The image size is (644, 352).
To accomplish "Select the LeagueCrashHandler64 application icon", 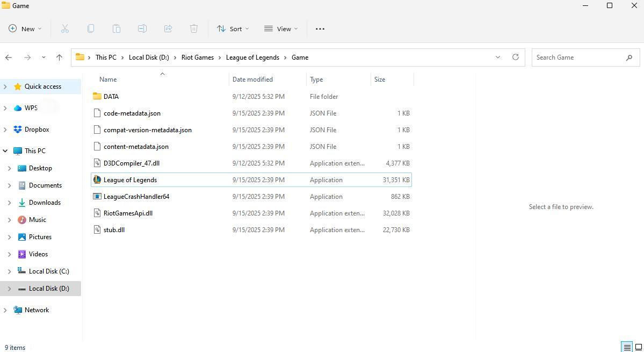I will click(97, 197).
